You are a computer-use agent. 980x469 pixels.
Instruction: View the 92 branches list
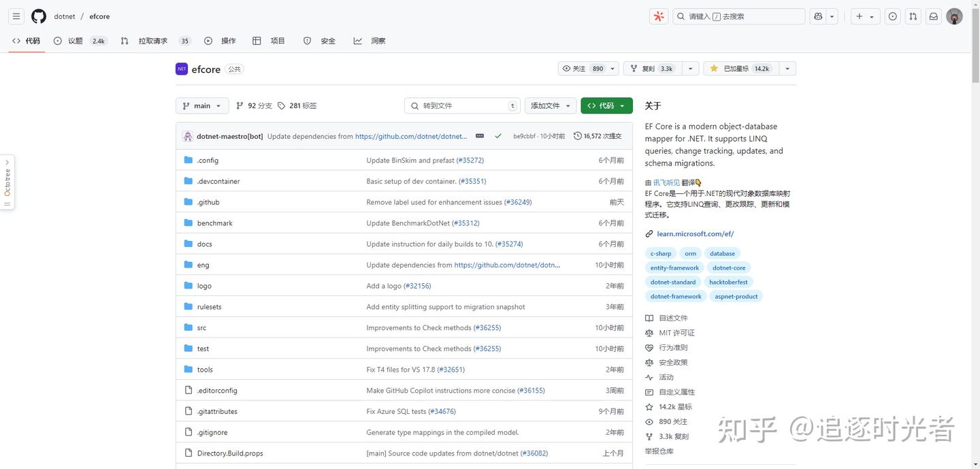point(254,106)
